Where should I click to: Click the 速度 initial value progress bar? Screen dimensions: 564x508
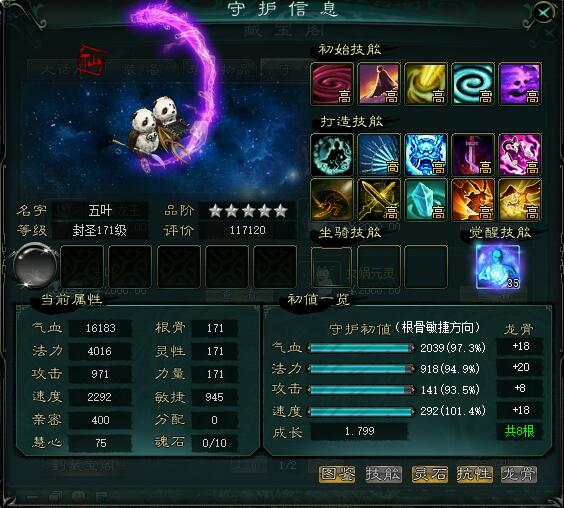(361, 411)
